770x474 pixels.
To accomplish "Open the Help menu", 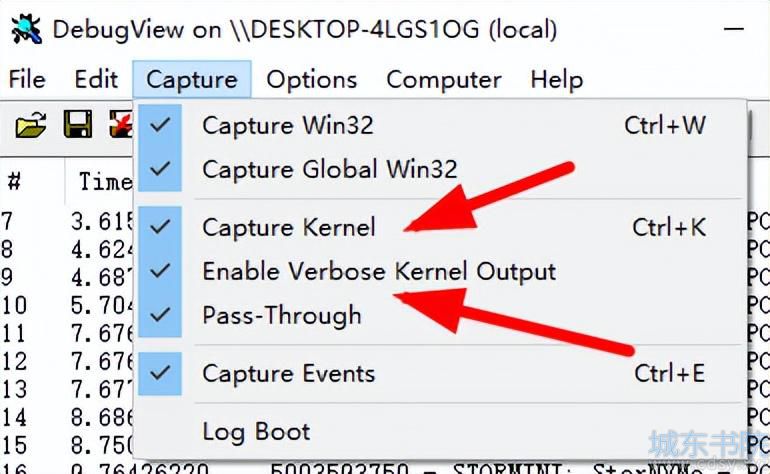I will tap(557, 80).
